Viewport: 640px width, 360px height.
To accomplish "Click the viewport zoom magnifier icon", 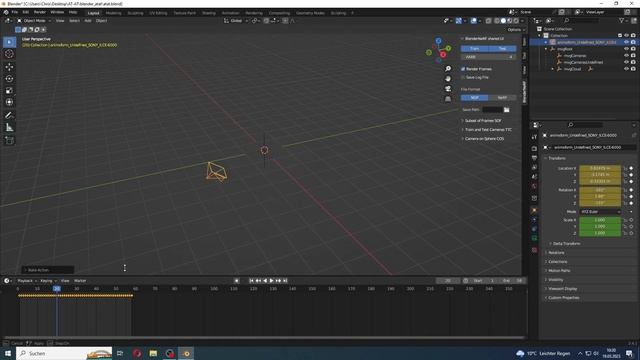I will tap(448, 69).
